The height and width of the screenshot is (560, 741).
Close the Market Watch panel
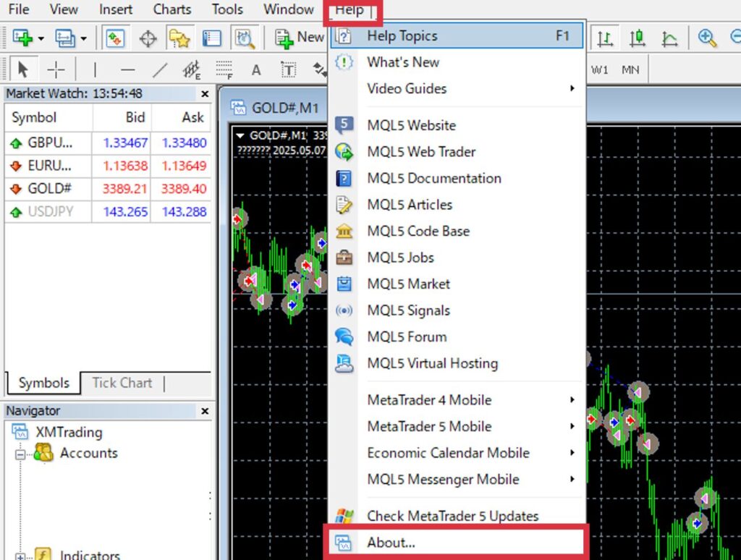[205, 93]
